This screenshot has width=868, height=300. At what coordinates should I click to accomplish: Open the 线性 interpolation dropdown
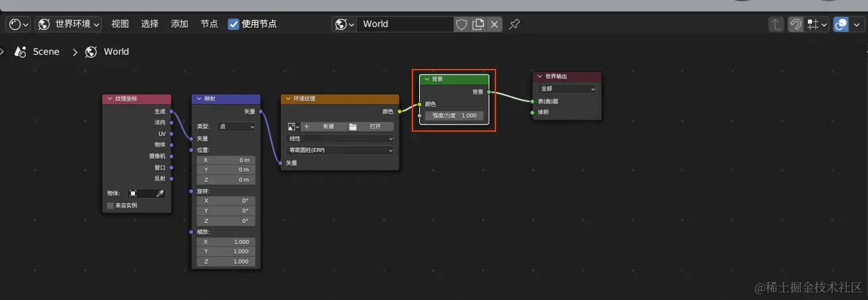coord(340,139)
